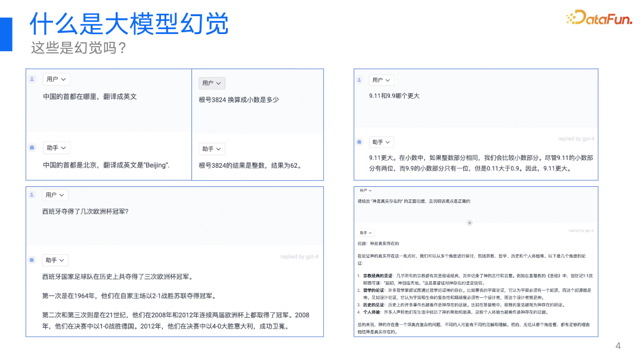Open the 助手 role dropdown below the Beijing question
644x363 pixels.
[56, 147]
